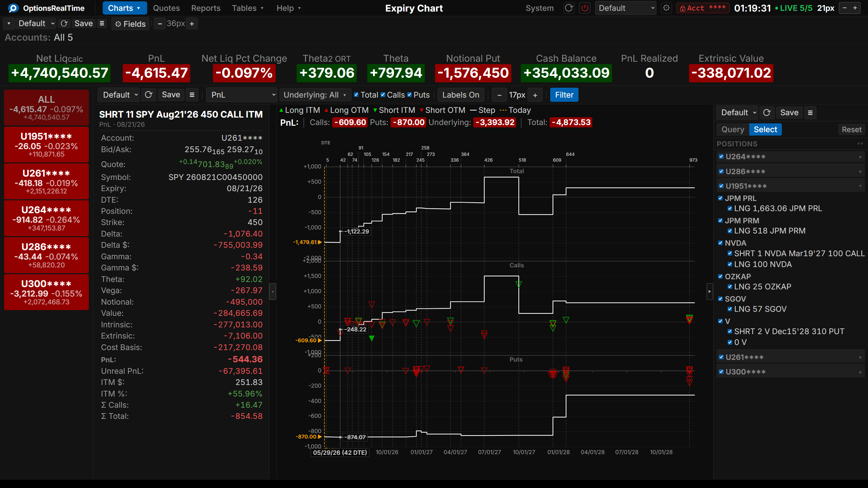Decrease global font size with top minus
Screen dimensions: 868x488
[x=845, y=8]
